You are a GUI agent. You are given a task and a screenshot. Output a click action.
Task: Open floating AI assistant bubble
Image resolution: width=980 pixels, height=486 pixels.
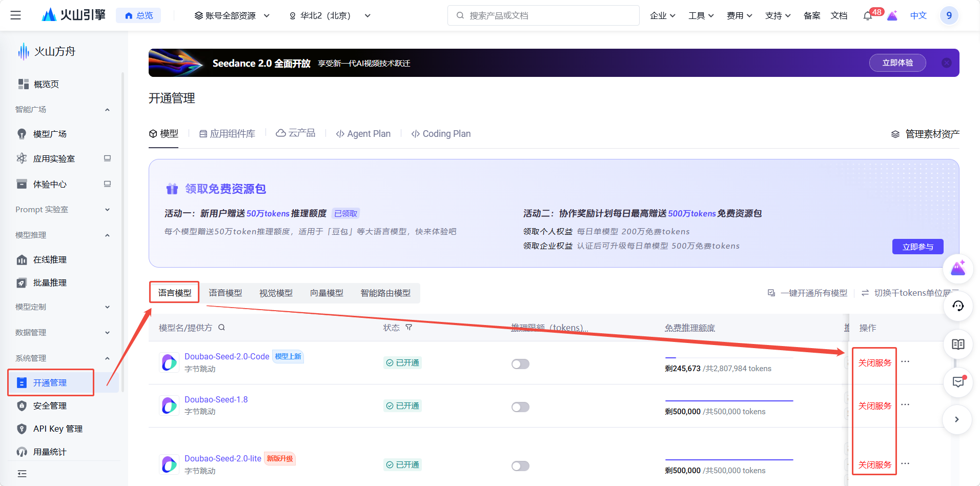(957, 268)
